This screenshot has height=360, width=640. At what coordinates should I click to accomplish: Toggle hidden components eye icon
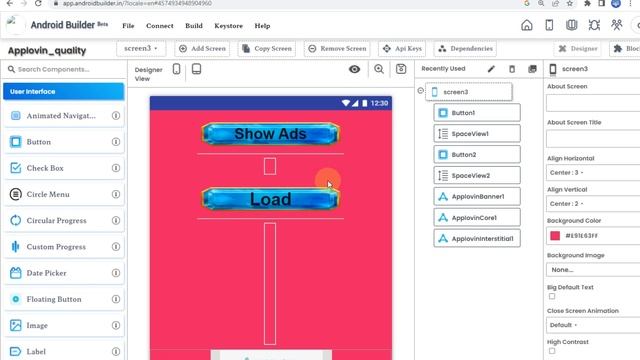(354, 69)
